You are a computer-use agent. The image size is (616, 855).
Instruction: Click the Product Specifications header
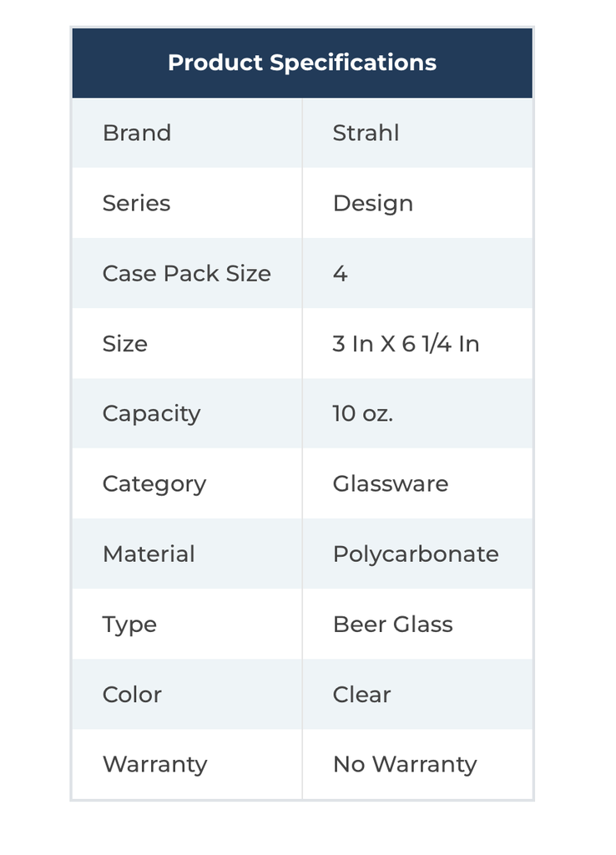point(301,63)
